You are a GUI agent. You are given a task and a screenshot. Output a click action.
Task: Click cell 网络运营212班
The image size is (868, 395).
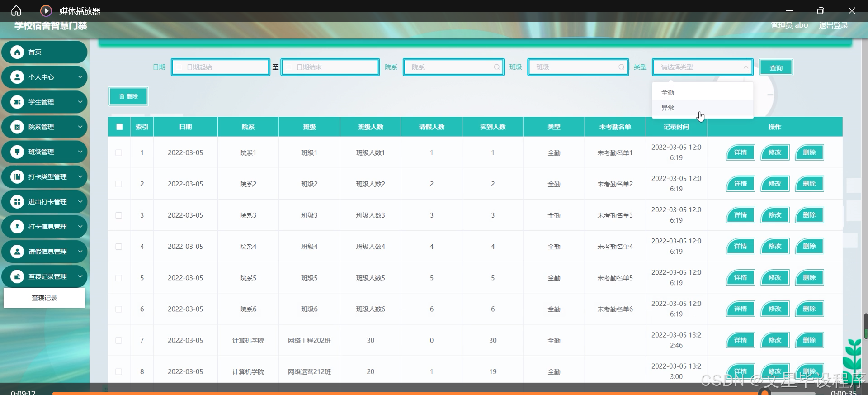point(309,371)
